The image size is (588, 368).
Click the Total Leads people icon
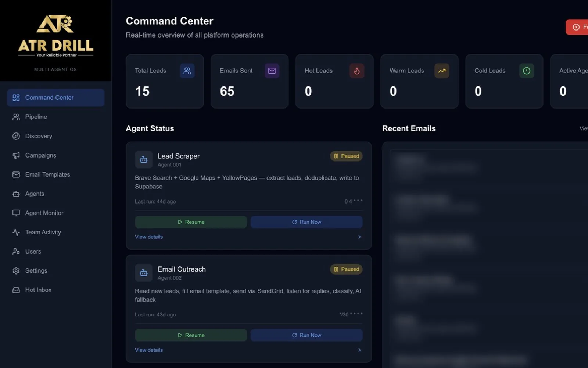point(187,71)
